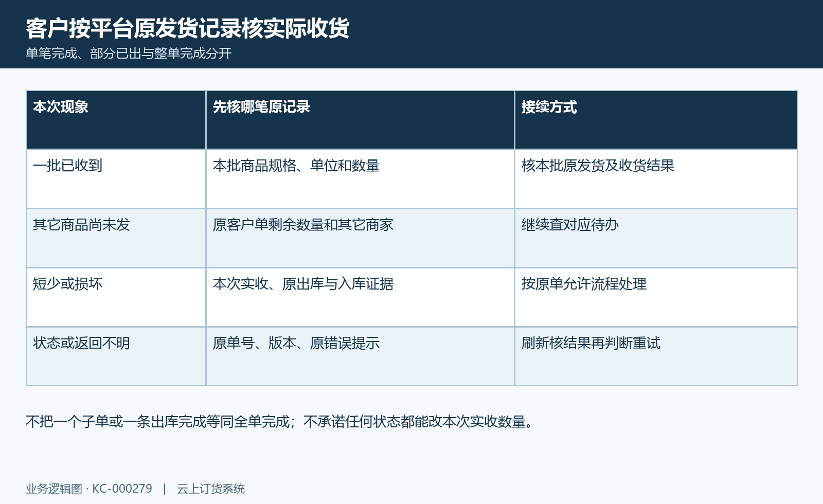Select the cell 一批已收到
The width and height of the screenshot is (823, 504).
(116, 179)
